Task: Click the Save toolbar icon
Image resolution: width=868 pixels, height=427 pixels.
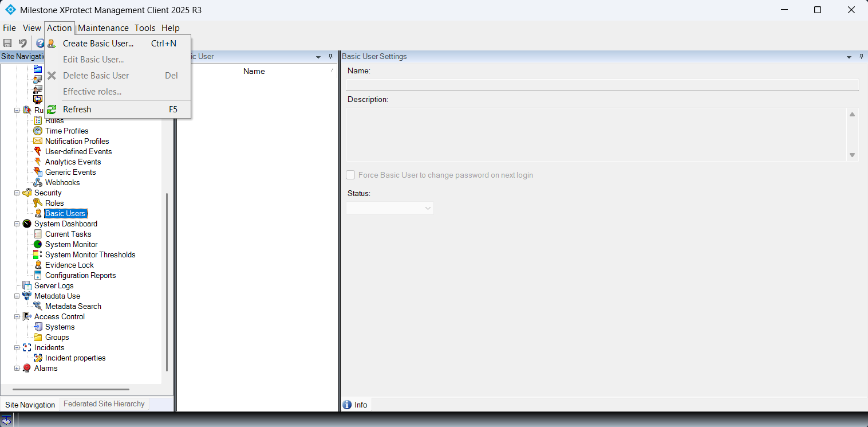Action: coord(7,43)
